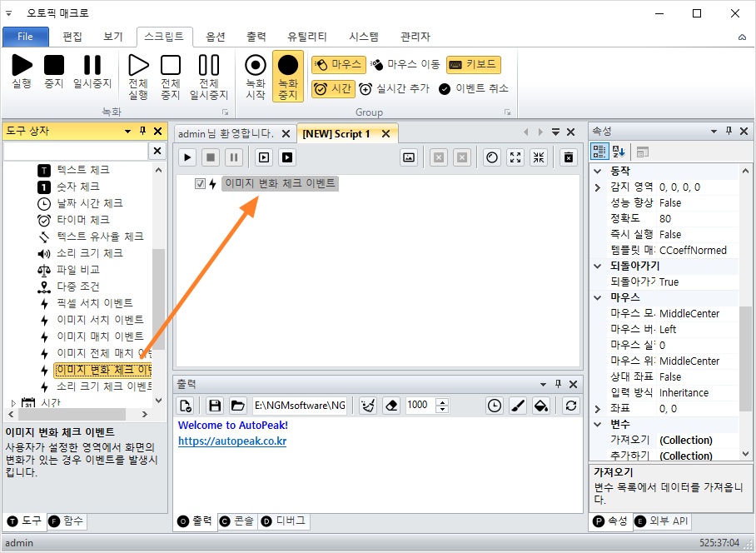The width and height of the screenshot is (756, 553).
Task: Click the 전체 실행 outlined play icon
Action: (138, 65)
